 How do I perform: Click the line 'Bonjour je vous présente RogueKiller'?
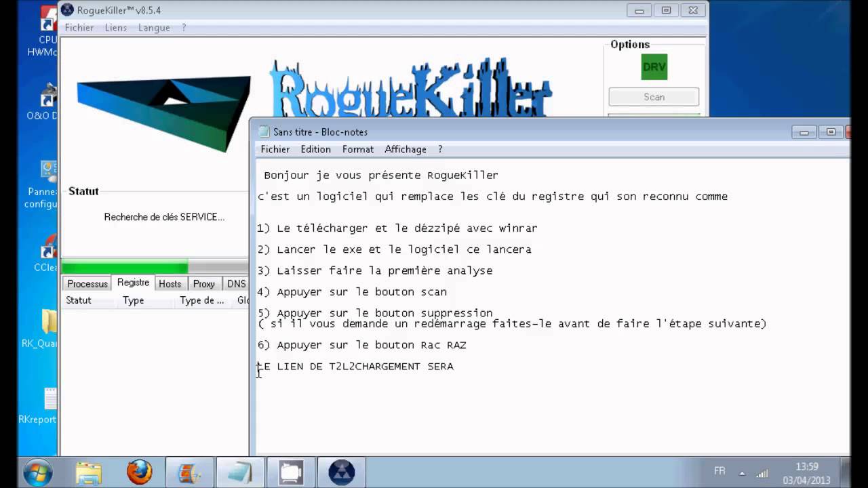(x=381, y=175)
